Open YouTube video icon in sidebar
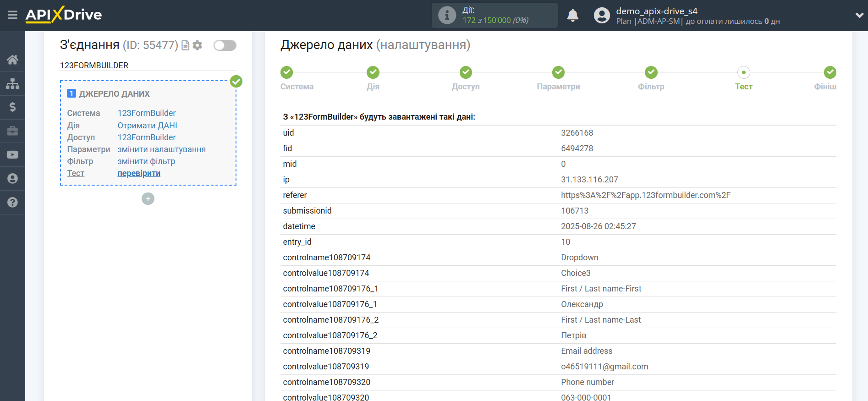 [x=12, y=155]
